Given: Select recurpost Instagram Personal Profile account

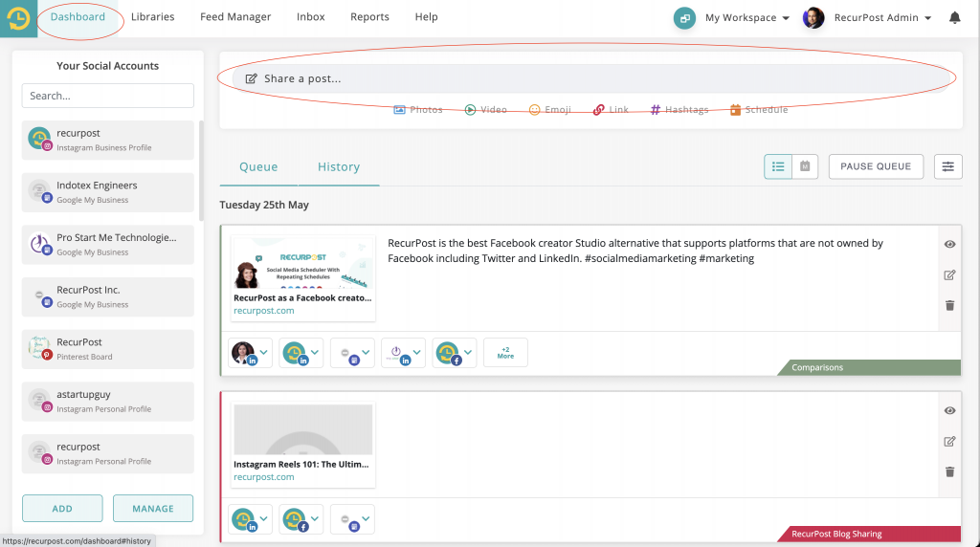Looking at the screenshot, I should (x=107, y=454).
